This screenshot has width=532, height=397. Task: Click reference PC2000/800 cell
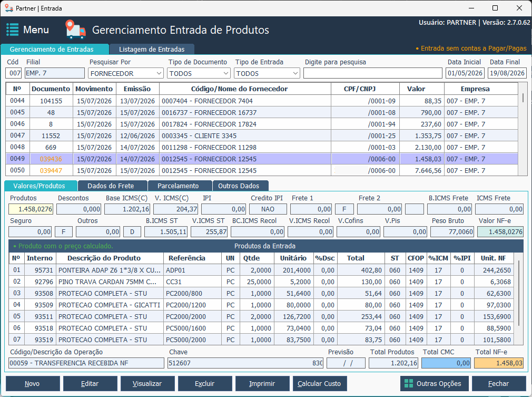point(192,294)
